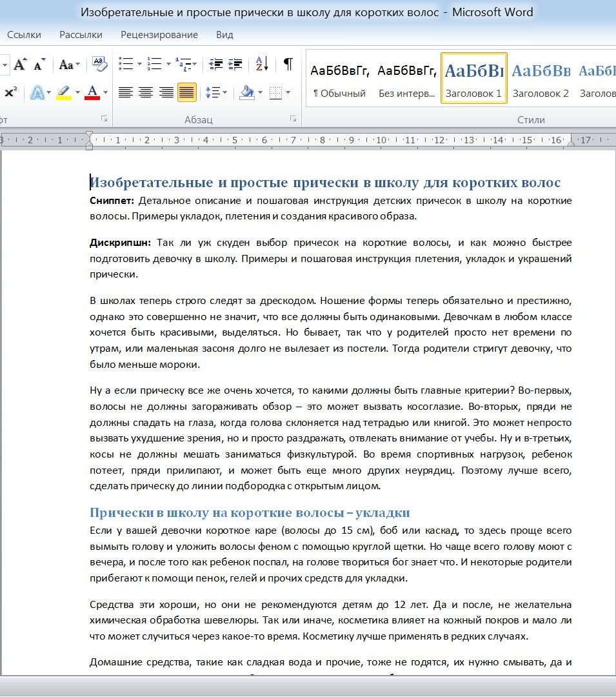Viewport: 616px width, 697px height.
Task: Open text effects dropdown arrow
Action: pyautogui.click(x=48, y=92)
